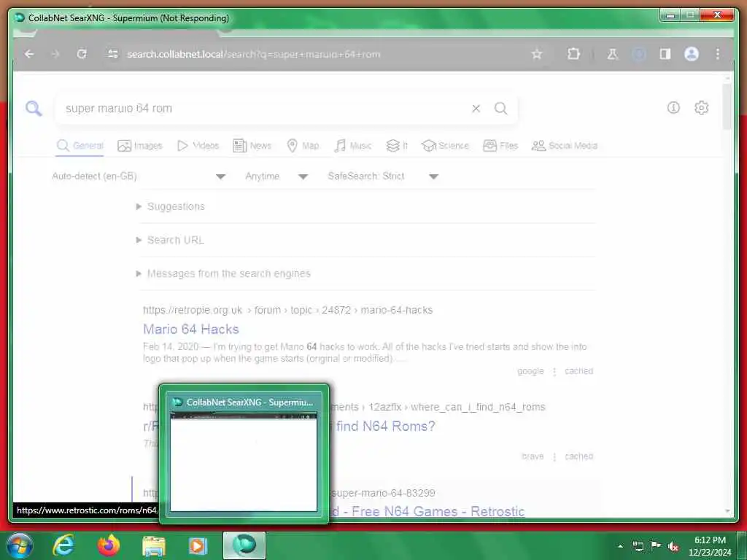
Task: Click the google engine label
Action: [x=530, y=371]
